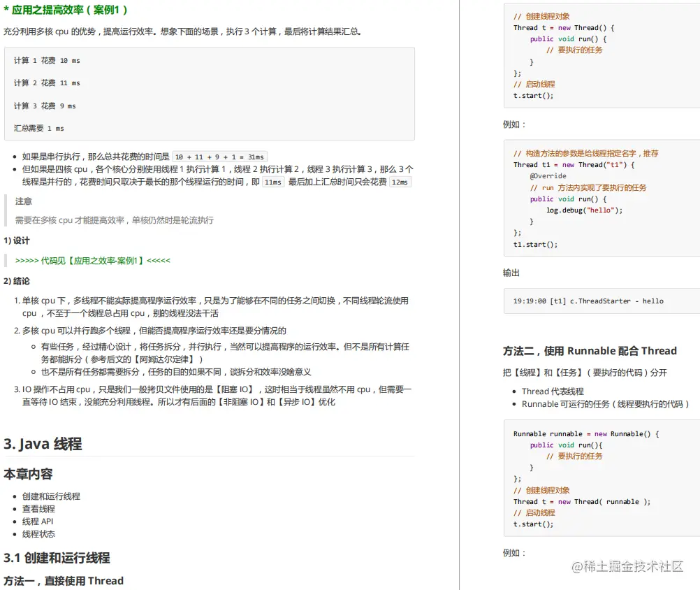The height and width of the screenshot is (590, 700).
Task: Click the '本章内容' heading
Action: 28,474
